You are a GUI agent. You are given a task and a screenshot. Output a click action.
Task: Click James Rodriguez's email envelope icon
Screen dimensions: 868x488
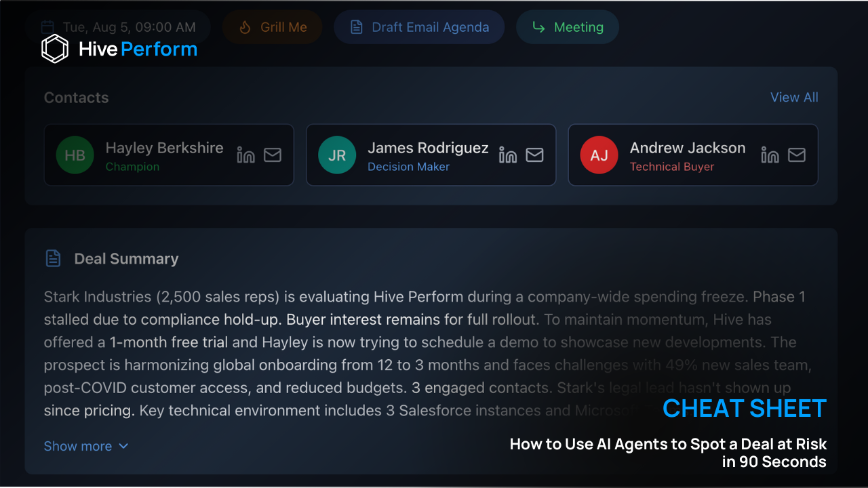[535, 155]
